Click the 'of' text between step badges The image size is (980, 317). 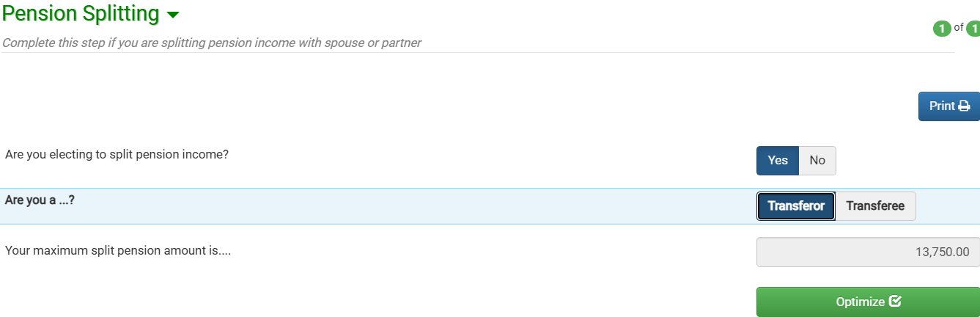958,28
